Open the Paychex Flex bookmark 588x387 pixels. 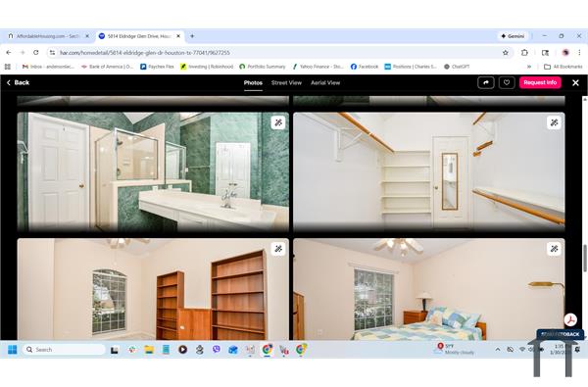pos(157,67)
